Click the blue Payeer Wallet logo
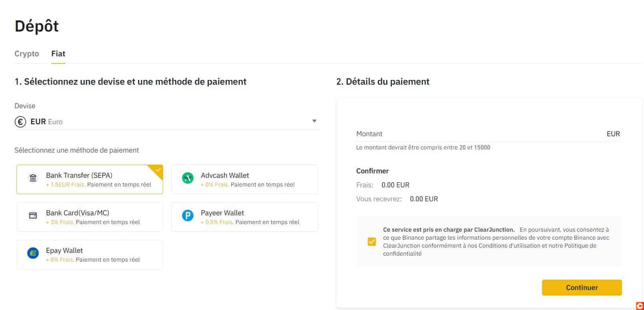The width and height of the screenshot is (644, 310). pyautogui.click(x=188, y=216)
